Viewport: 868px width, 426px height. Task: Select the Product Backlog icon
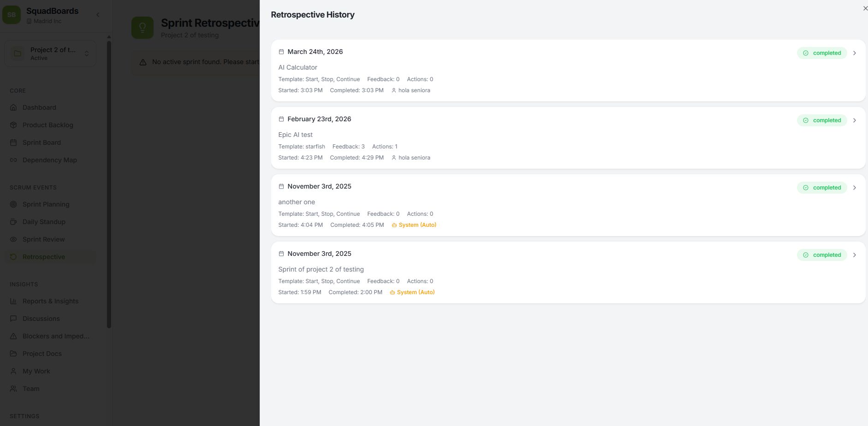14,124
